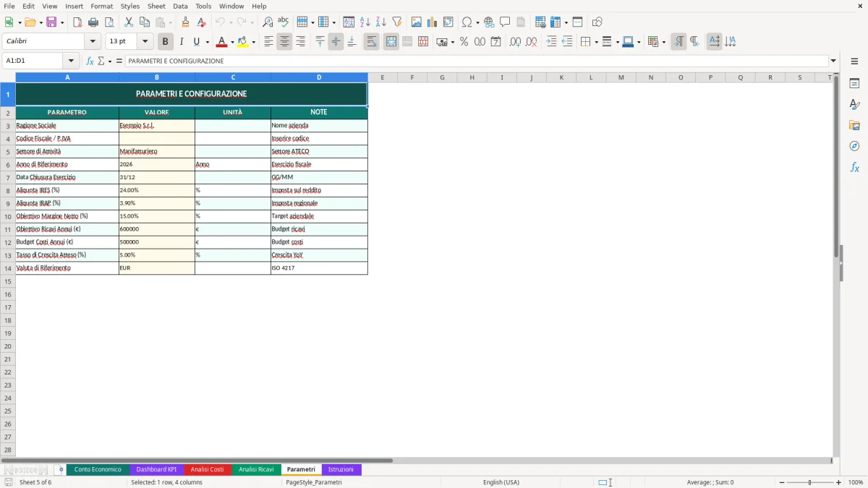Toggle Print Preview
The image size is (868, 488).
tap(109, 22)
